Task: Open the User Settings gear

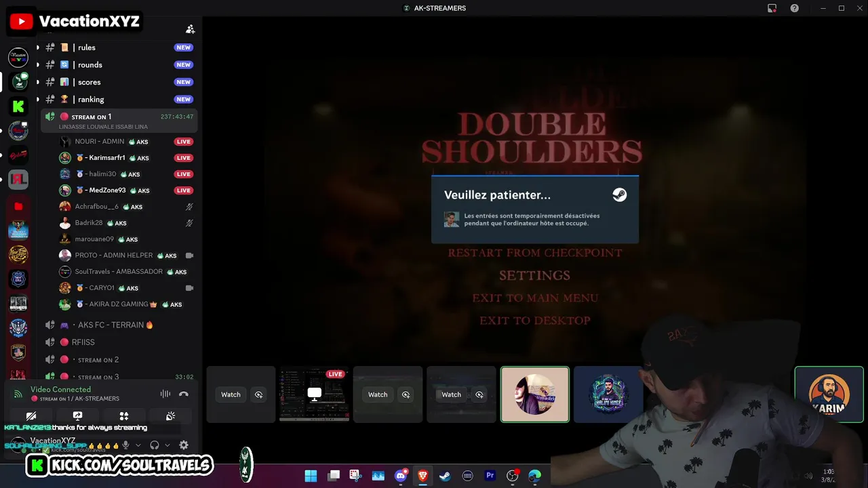Action: 183,445
